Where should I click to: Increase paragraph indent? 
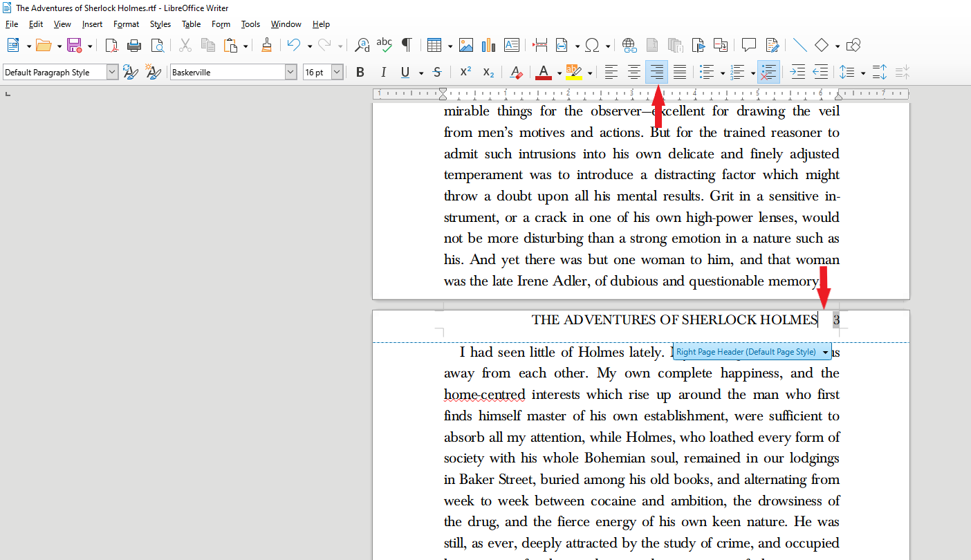(x=797, y=72)
